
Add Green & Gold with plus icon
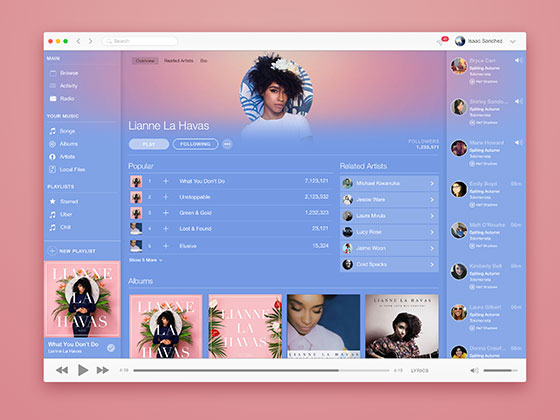pyautogui.click(x=166, y=213)
